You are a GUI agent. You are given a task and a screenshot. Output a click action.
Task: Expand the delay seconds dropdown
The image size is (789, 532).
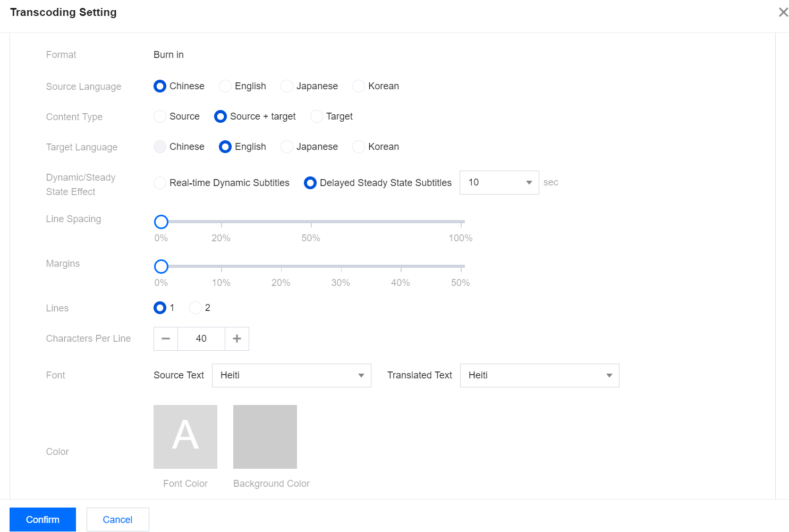499,182
